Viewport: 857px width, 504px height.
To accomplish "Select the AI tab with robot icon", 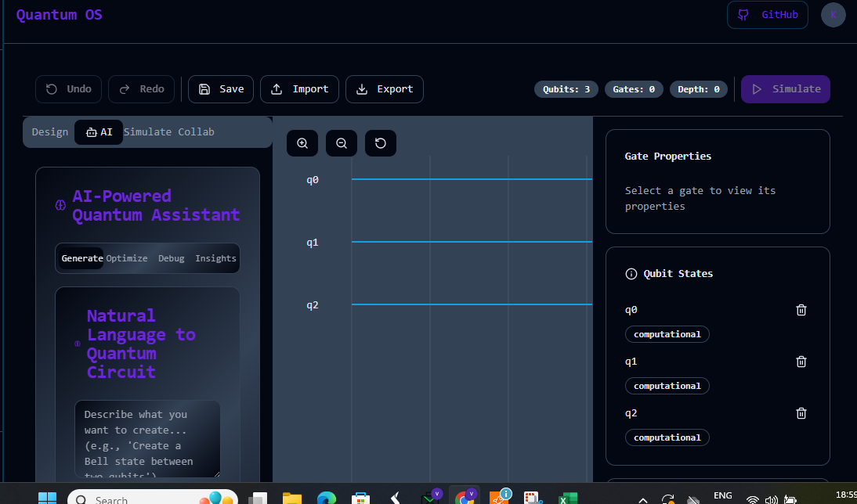I will pyautogui.click(x=99, y=132).
